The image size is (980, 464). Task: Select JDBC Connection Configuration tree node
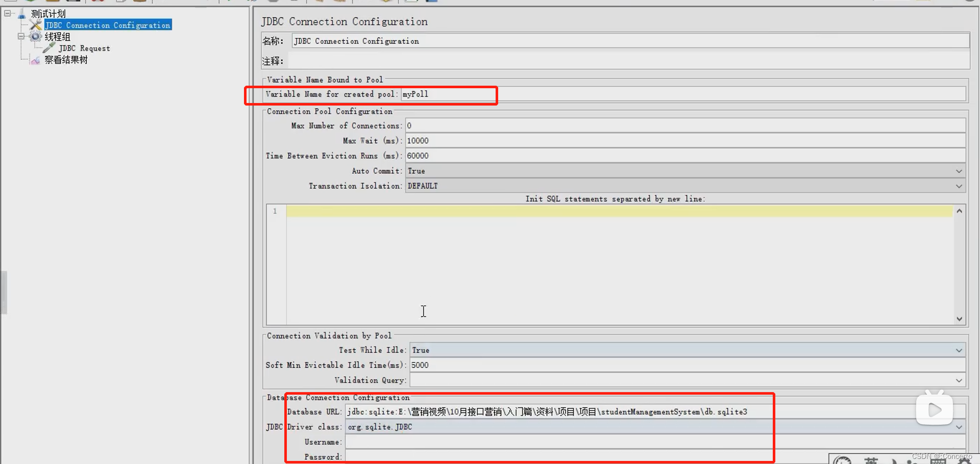(x=108, y=25)
